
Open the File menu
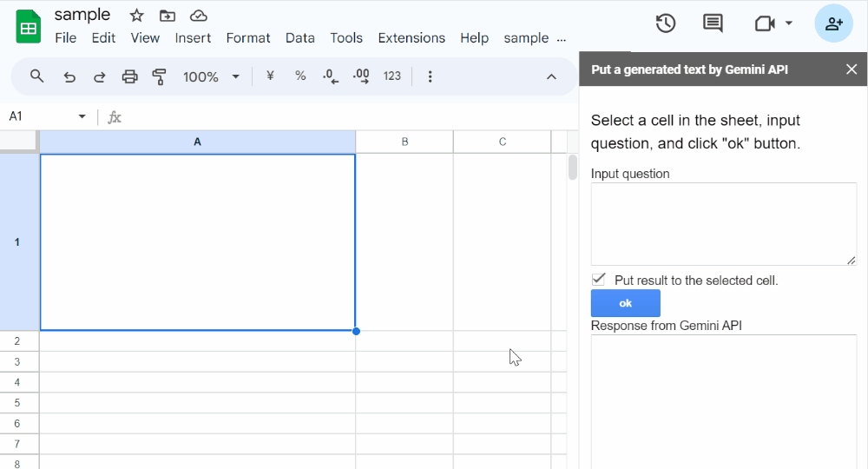click(x=65, y=37)
